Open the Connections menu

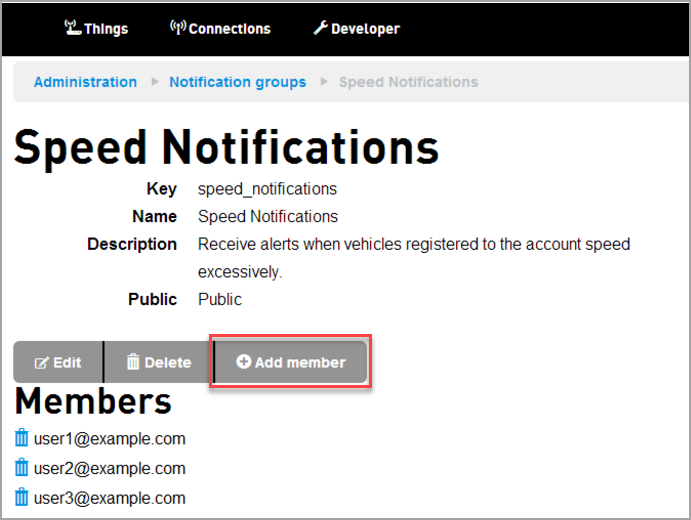(x=220, y=28)
